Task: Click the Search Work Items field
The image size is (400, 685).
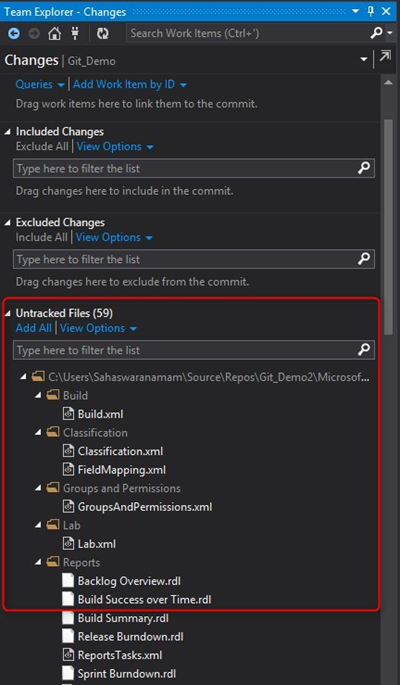Action: [x=247, y=33]
